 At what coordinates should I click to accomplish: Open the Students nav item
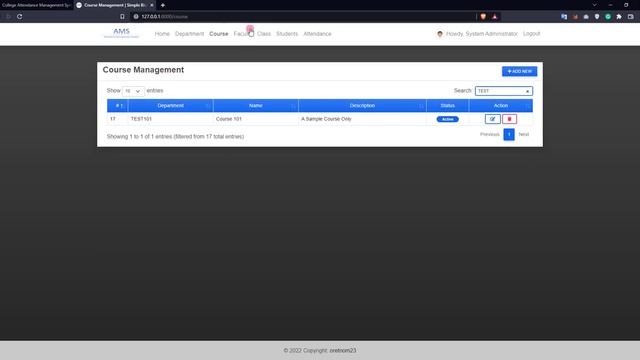tap(287, 34)
